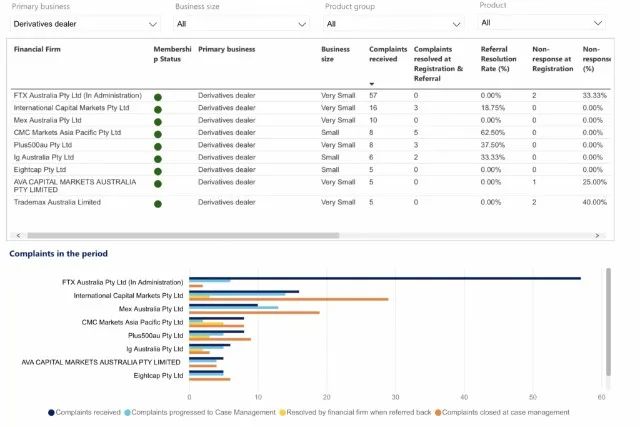Select Plus500au Pty Ltd table row
Viewport: 640px width, 427px height.
pos(311,145)
